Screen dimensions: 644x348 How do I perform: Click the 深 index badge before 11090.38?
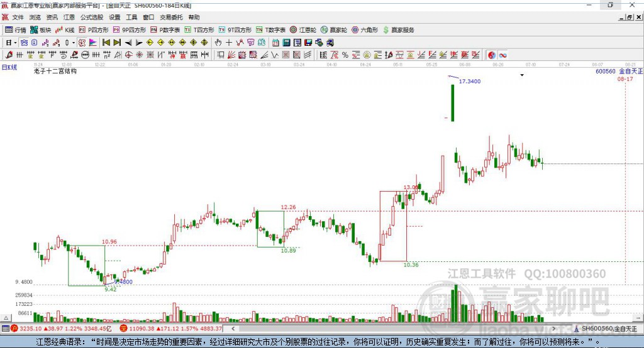tap(123, 329)
